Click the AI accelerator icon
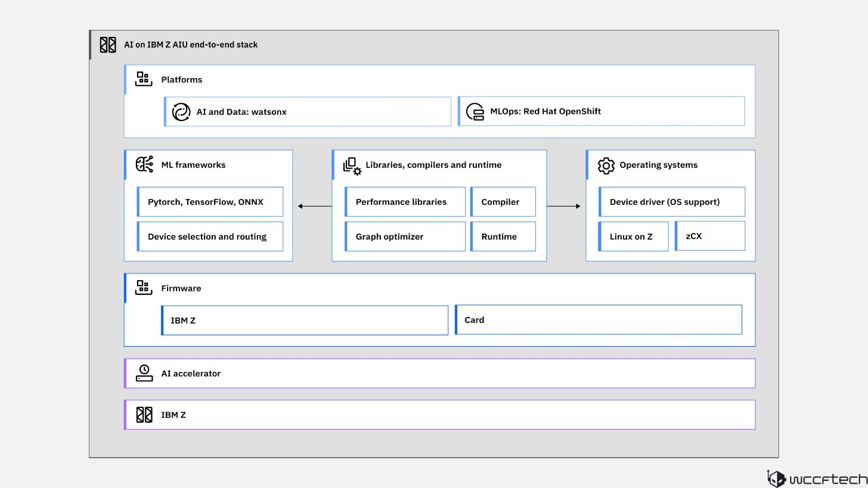Screen dimensions: 868x488 [x=144, y=373]
